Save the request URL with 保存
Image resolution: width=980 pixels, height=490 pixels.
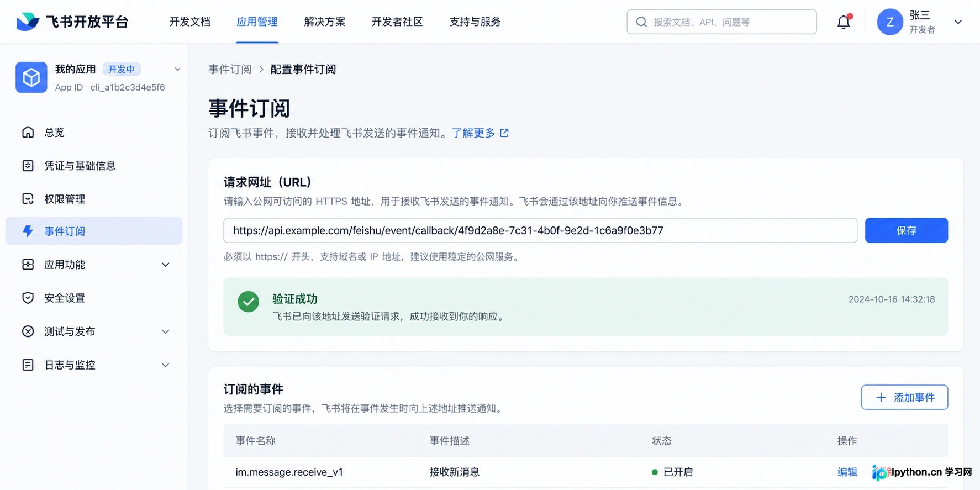[906, 230]
